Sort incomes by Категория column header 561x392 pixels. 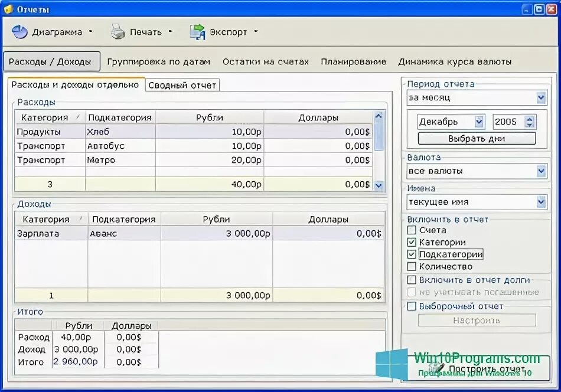point(51,219)
